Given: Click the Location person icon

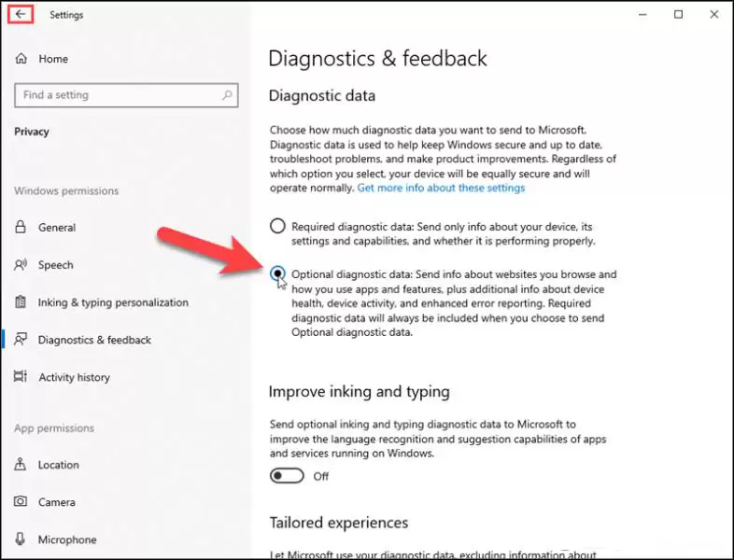Looking at the screenshot, I should pyautogui.click(x=21, y=465).
